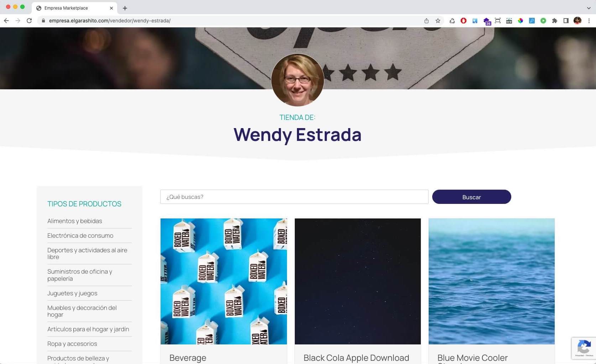Share this page via the share icon

click(427, 21)
